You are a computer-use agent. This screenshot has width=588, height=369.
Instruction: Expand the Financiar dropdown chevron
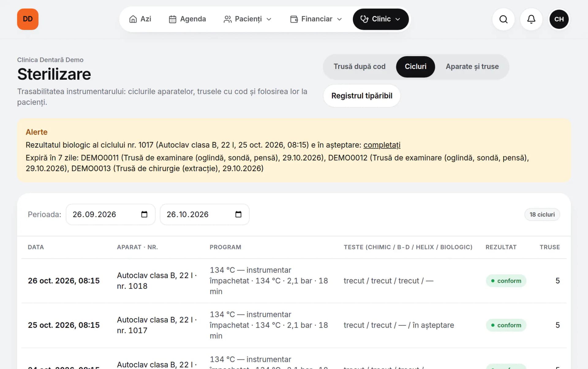click(339, 19)
